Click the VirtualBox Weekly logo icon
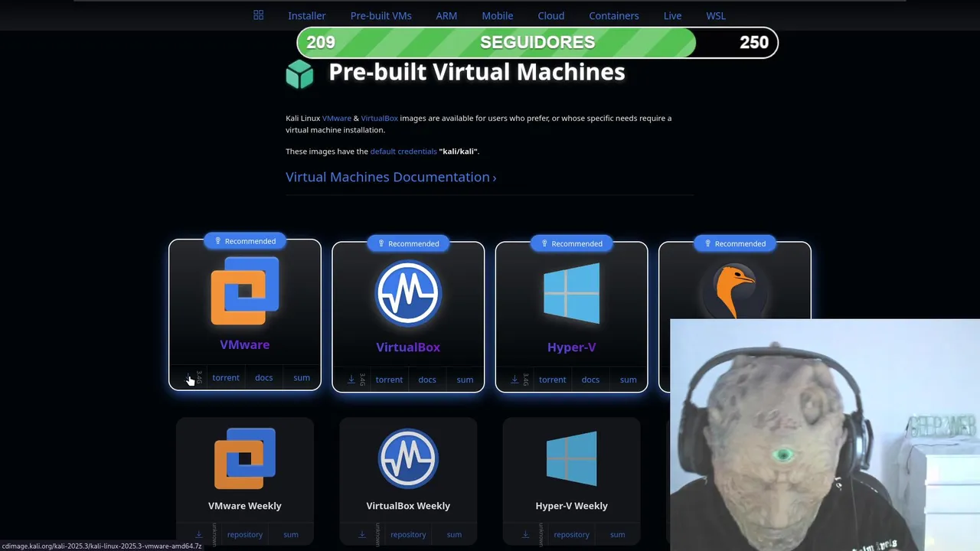Screen dimensions: 980x551 coord(408,458)
